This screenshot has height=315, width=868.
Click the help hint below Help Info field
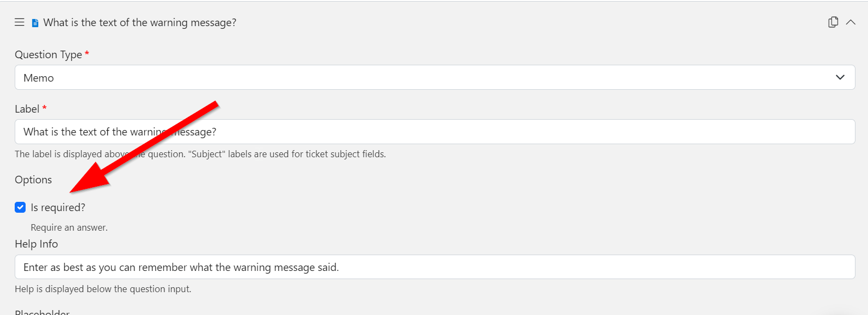(x=103, y=289)
